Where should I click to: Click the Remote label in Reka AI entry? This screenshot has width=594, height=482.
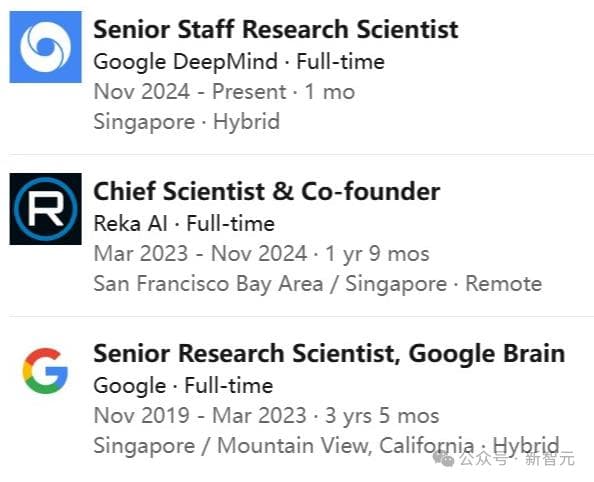[x=503, y=283]
